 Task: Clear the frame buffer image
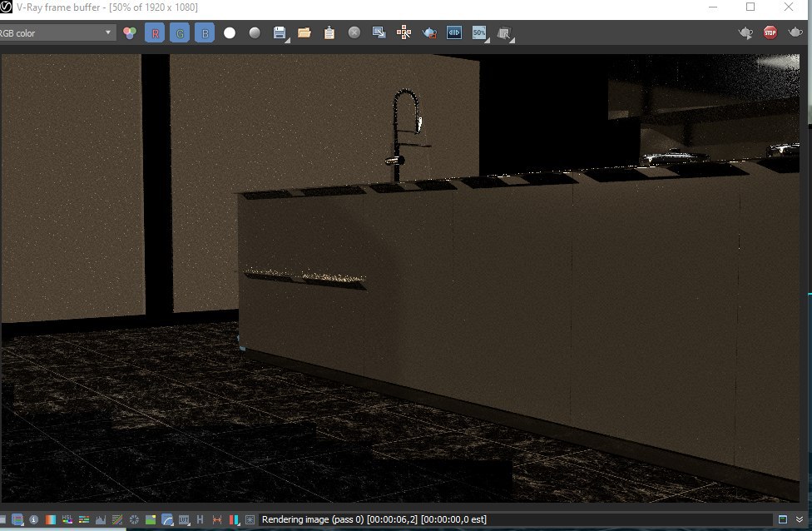[x=354, y=33]
